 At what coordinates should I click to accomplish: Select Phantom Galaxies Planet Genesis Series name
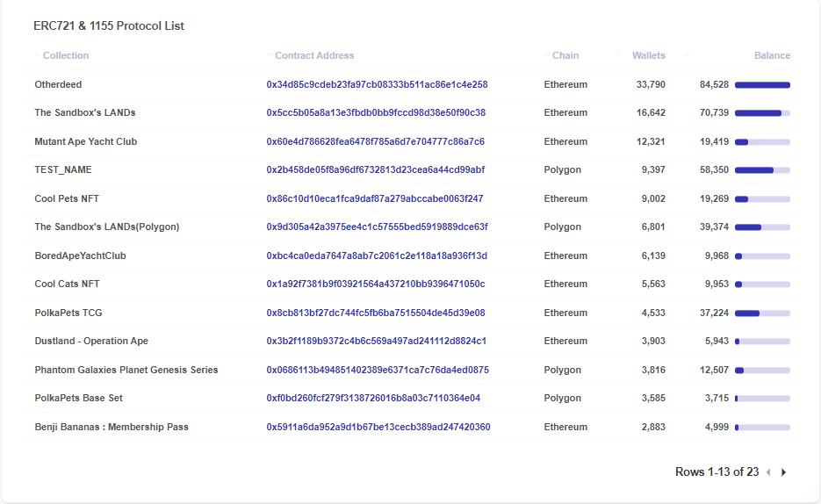coord(126,370)
